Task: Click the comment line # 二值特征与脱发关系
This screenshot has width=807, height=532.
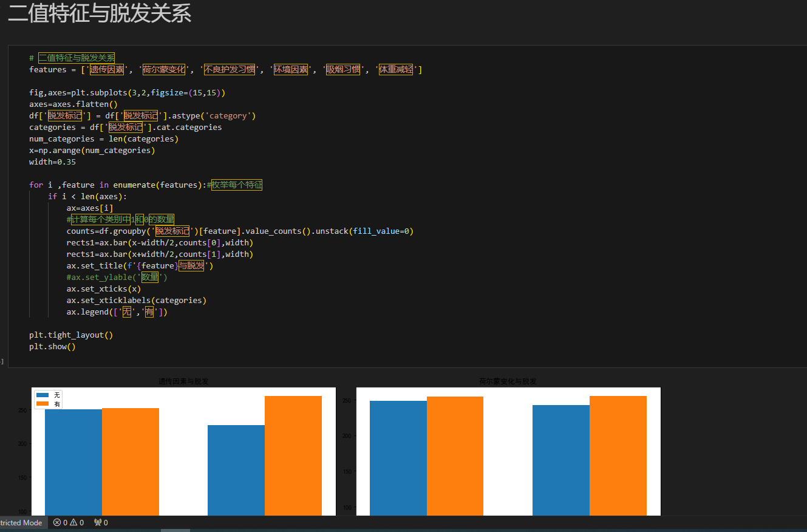Action: [72, 58]
